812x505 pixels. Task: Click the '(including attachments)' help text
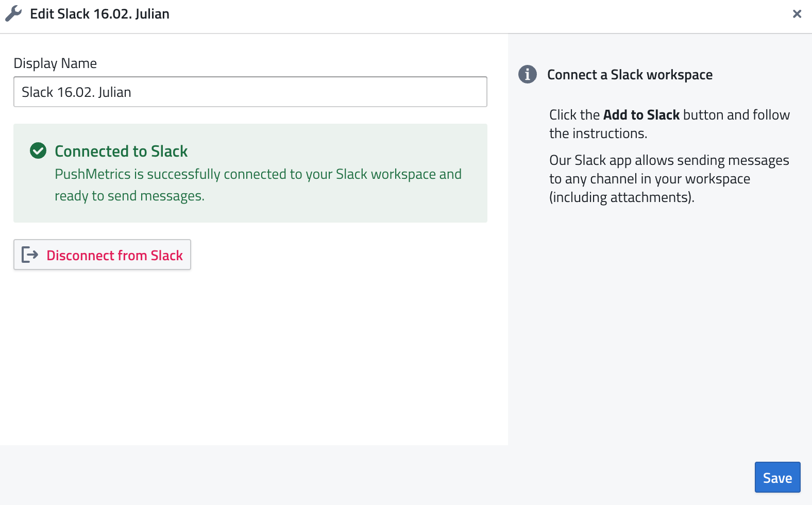tap(621, 197)
